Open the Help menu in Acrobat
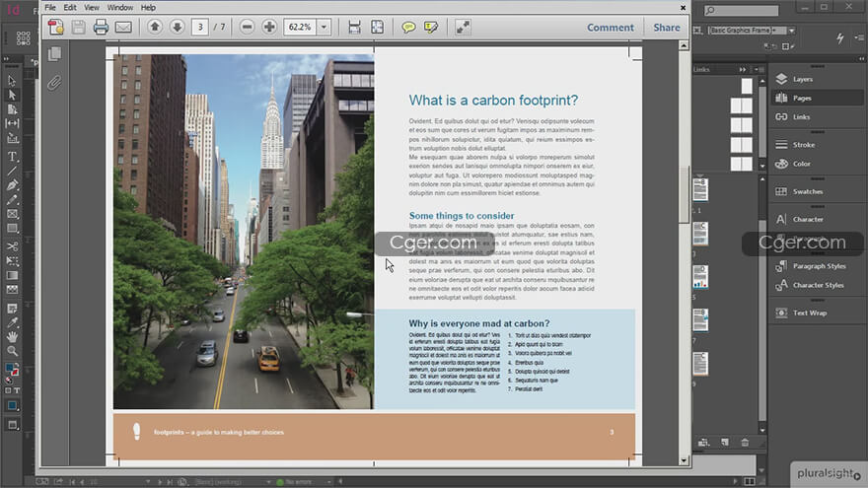 point(148,7)
